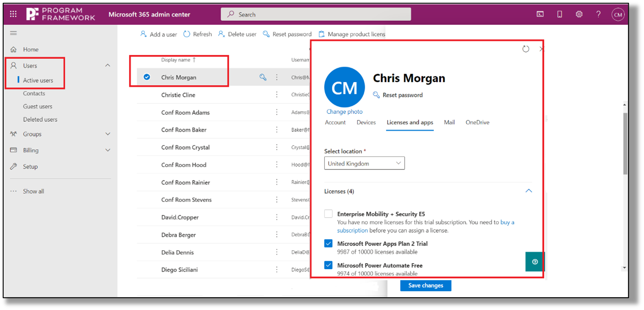This screenshot has height=310, width=644.
Task: Open the Select location dropdown
Action: [365, 163]
